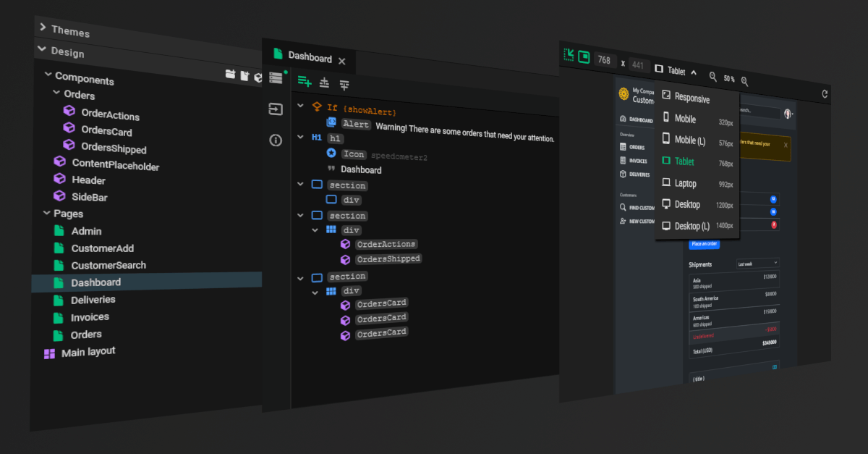Click the Find Customer link in preview
The height and width of the screenshot is (454, 868).
pos(642,208)
